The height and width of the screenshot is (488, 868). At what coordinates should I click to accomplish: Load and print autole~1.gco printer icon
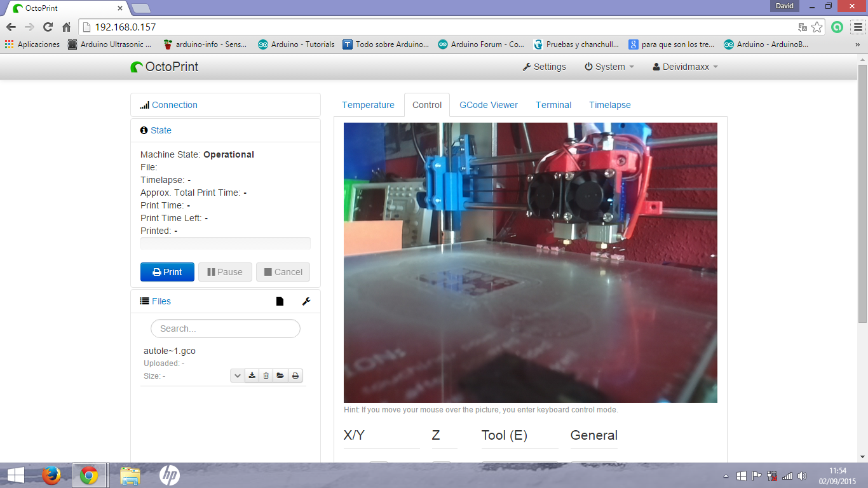pos(295,376)
